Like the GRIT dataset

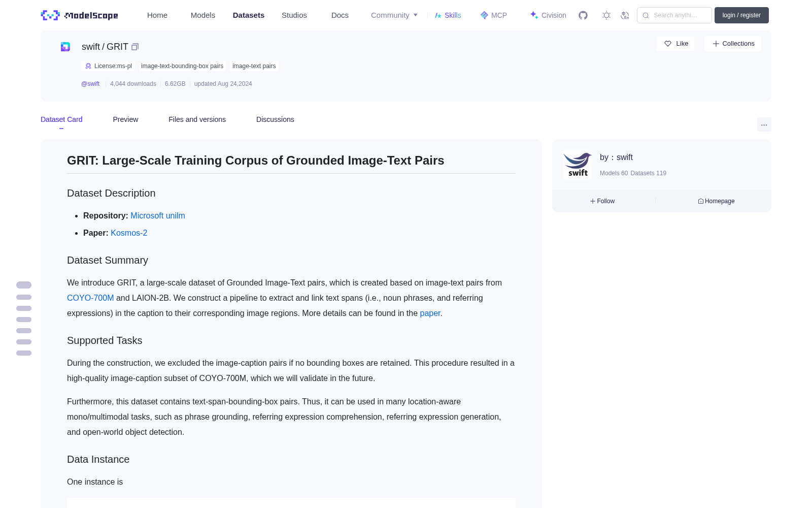[675, 44]
